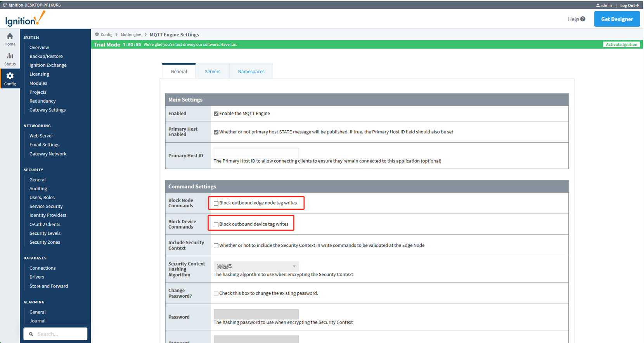Click the admin username text
This screenshot has height=343, width=644.
606,5
